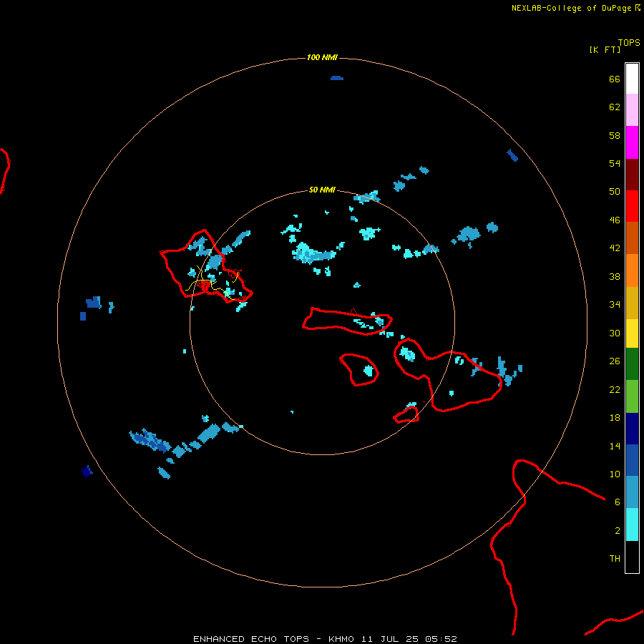The height and width of the screenshot is (644, 644).
Task: Select the light blue 6 kft swatch
Action: pyautogui.click(x=632, y=492)
